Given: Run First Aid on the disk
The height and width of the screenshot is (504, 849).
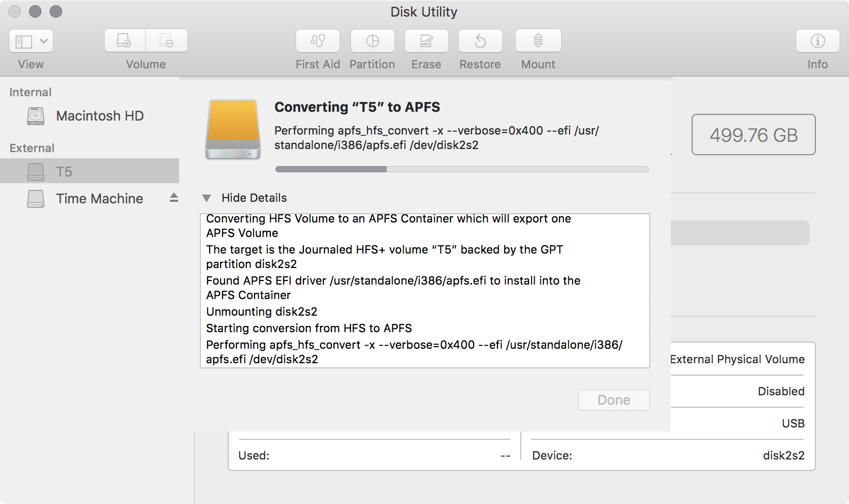Looking at the screenshot, I should pos(318,41).
